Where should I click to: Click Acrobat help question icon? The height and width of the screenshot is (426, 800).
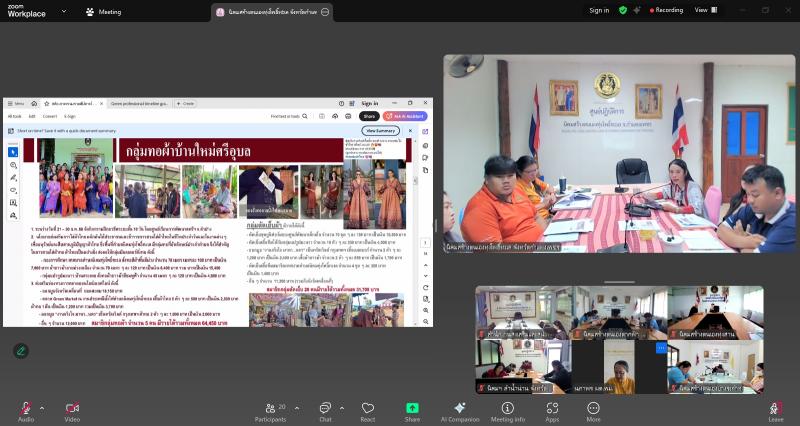(x=341, y=103)
